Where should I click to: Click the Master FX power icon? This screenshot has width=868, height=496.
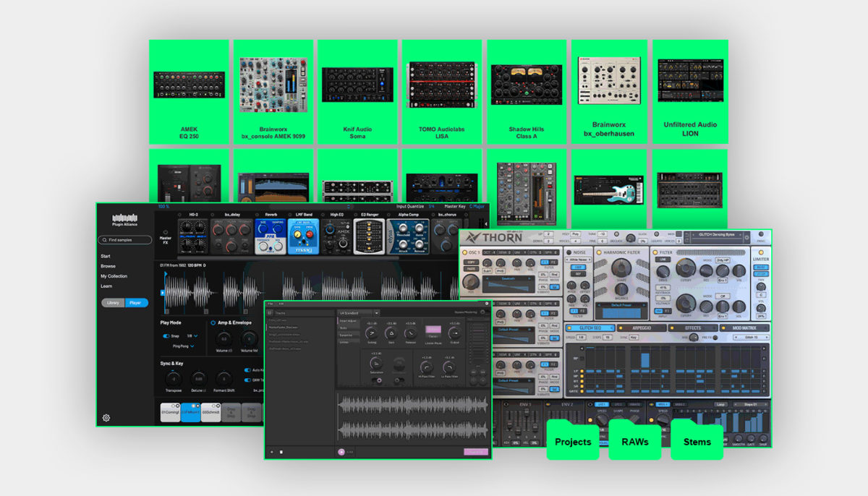166,232
